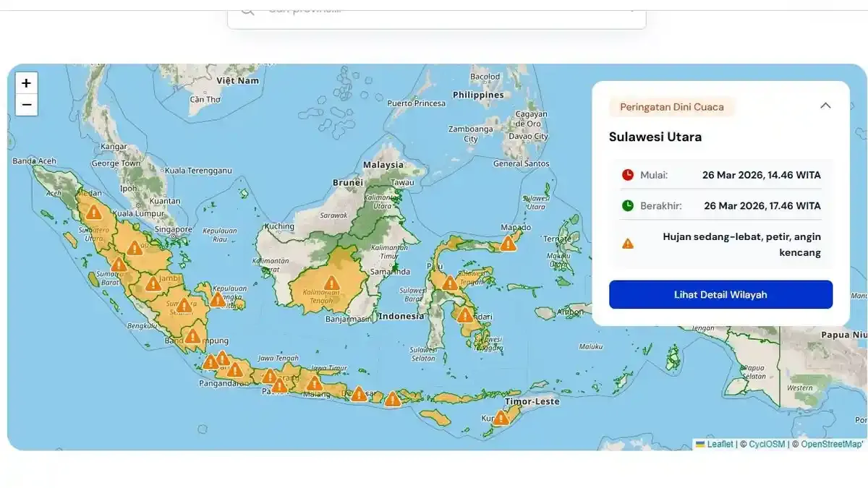Click the Brunei map label
The height and width of the screenshot is (488, 868).
coord(347,183)
